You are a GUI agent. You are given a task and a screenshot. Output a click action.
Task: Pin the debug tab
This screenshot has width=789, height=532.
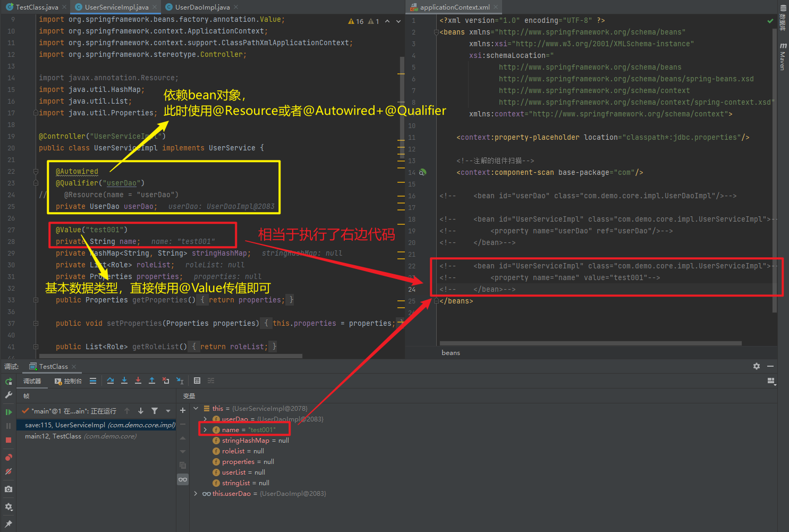tap(9, 523)
